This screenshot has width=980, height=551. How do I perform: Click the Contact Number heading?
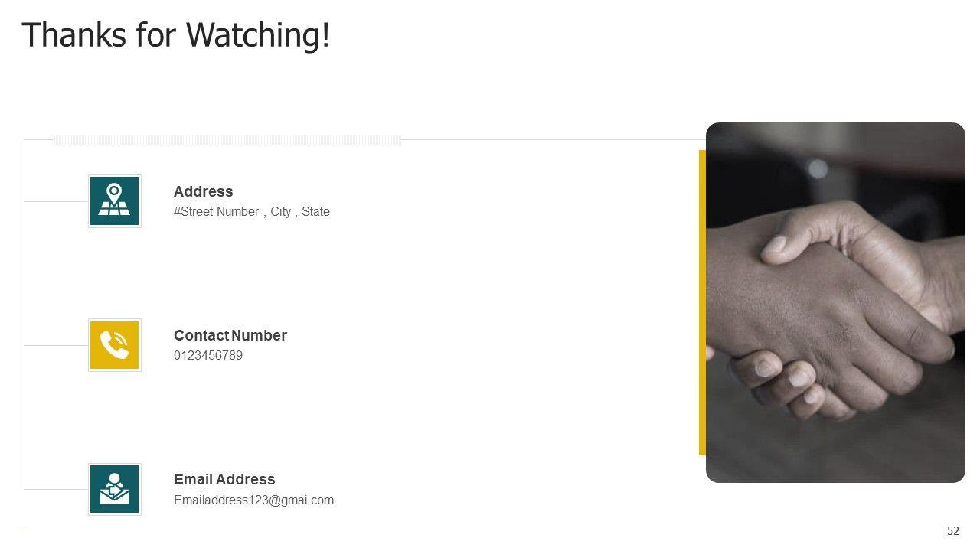[230, 336]
